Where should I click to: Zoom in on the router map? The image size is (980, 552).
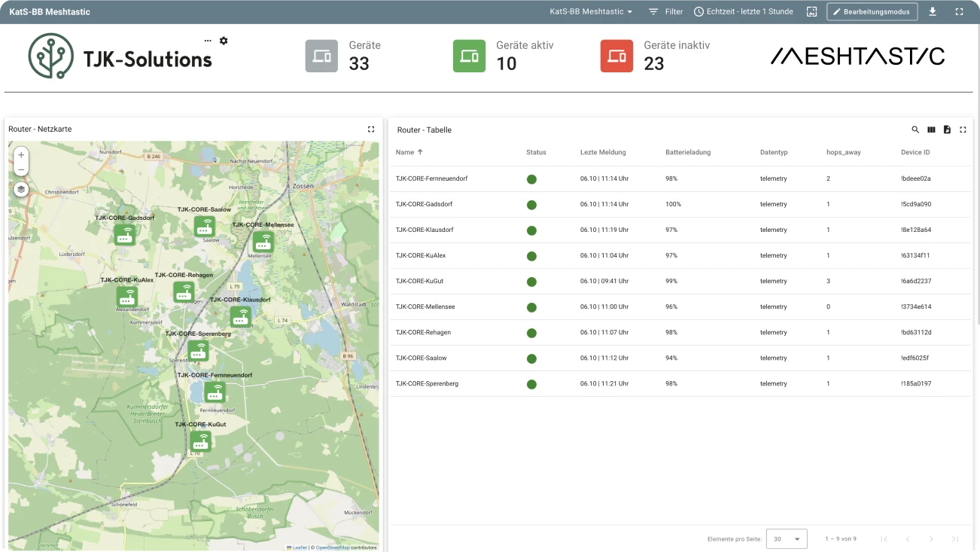click(x=21, y=155)
